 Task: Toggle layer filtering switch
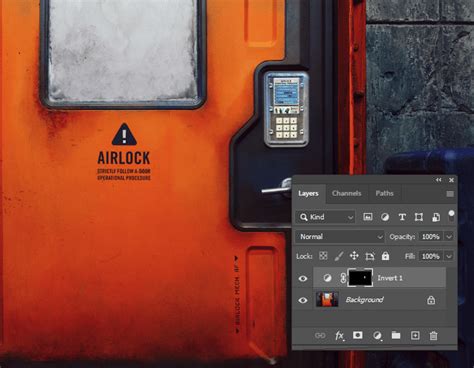(451, 216)
